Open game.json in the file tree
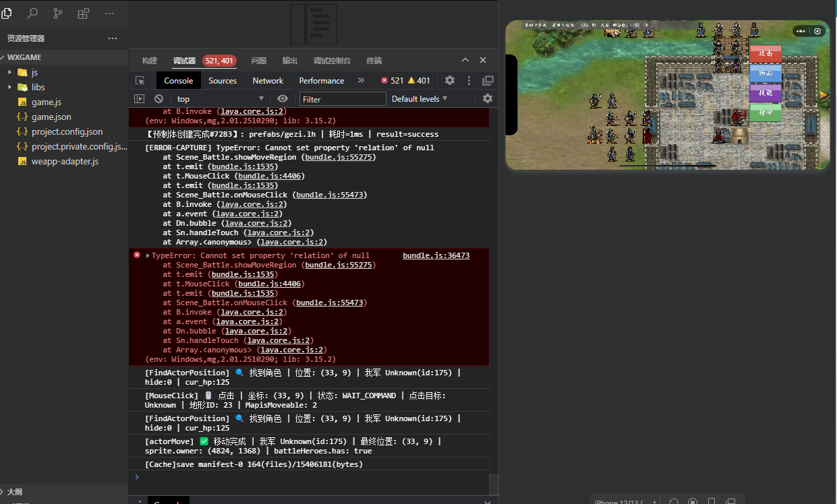Screen dimensions: 837x504 [51, 117]
